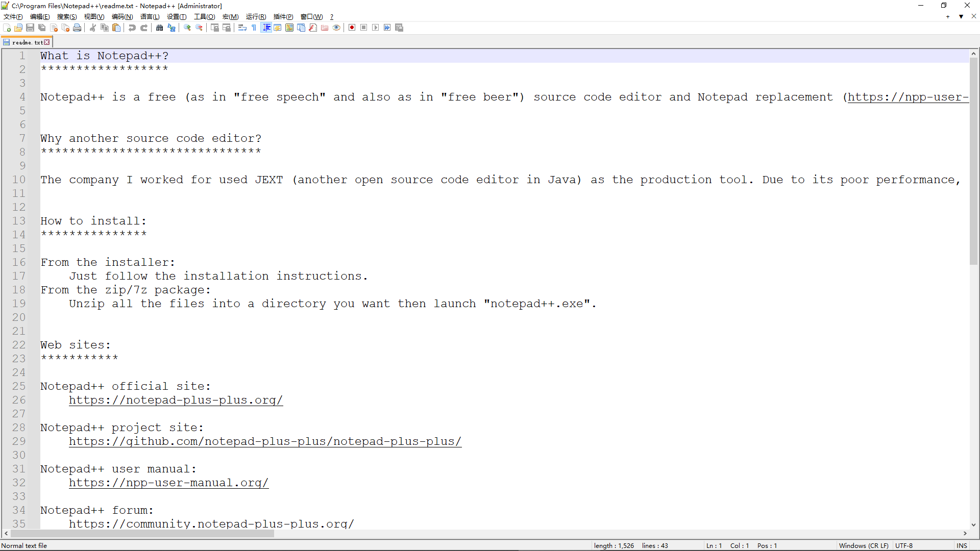Image resolution: width=980 pixels, height=551 pixels.
Task: Open Find dialog with binoculars icon
Action: pyautogui.click(x=160, y=28)
